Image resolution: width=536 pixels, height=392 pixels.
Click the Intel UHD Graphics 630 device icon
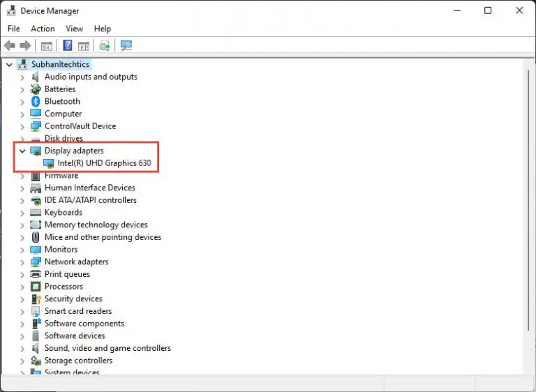tap(49, 163)
